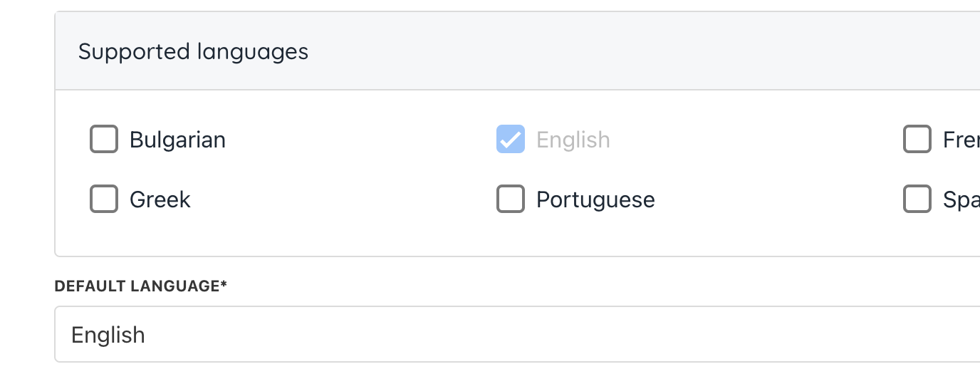Click the Greek label text
The width and height of the screenshot is (980, 379).
(160, 199)
